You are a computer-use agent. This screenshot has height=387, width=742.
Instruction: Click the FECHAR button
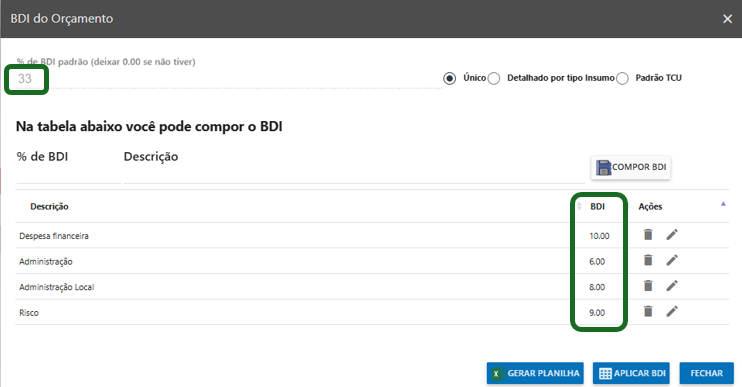click(x=707, y=373)
